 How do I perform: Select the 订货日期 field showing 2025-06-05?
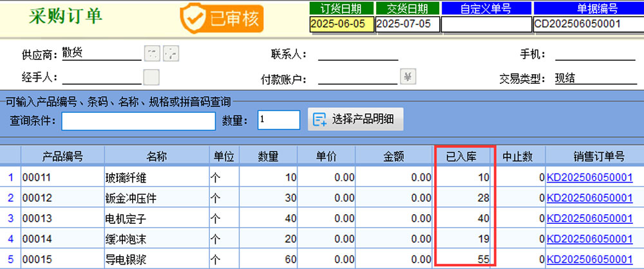click(x=341, y=24)
